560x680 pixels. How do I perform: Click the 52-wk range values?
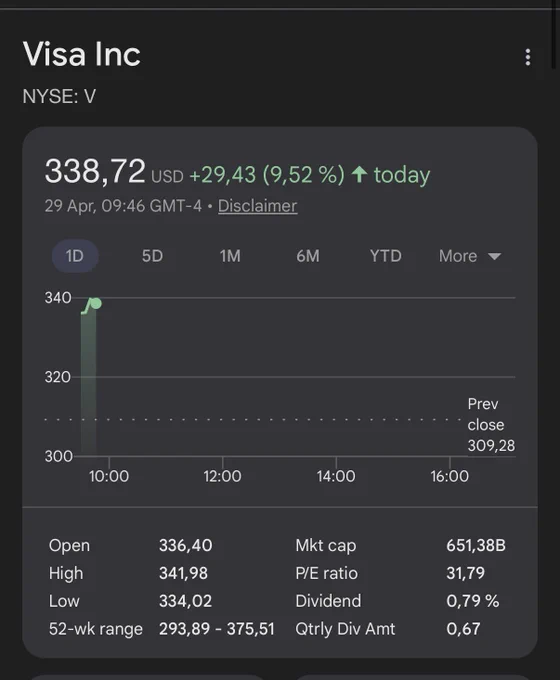216,629
